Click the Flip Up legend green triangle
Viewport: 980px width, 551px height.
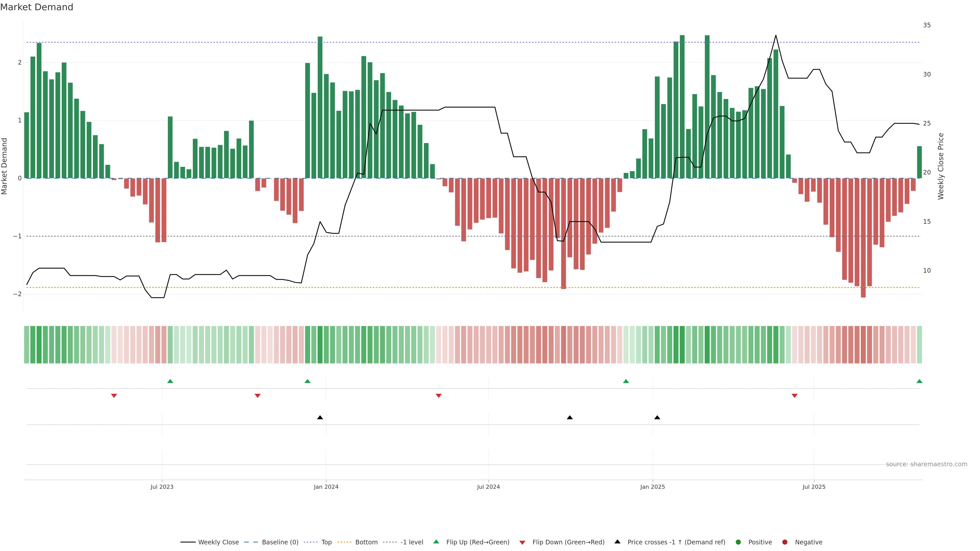436,542
